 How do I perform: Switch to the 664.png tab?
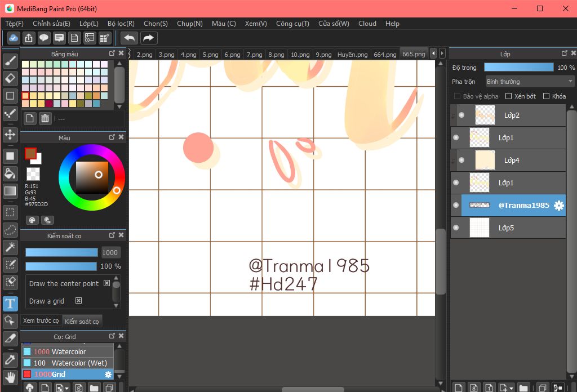(x=385, y=55)
